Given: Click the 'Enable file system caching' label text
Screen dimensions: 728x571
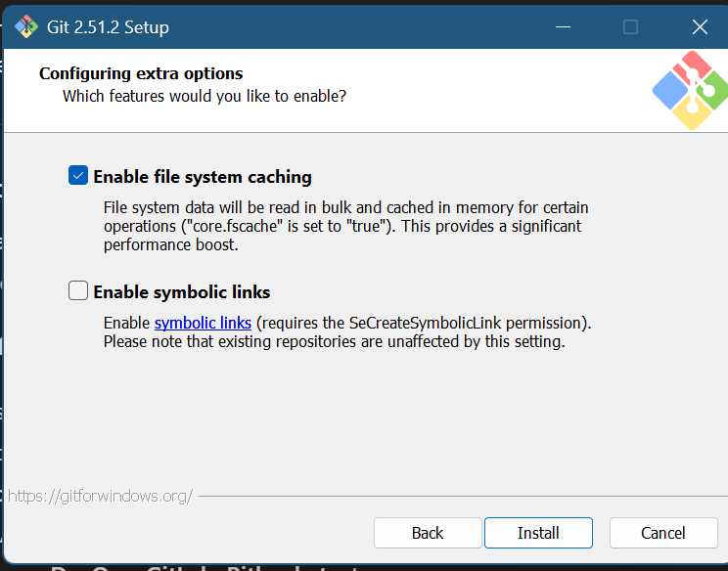Looking at the screenshot, I should [x=203, y=177].
